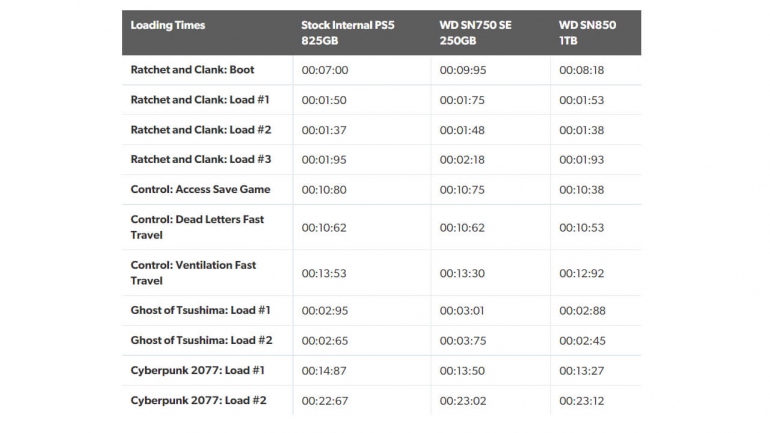Click the 00:07:00 stock PS5 boot time
The width and height of the screenshot is (770, 433).
(x=324, y=70)
